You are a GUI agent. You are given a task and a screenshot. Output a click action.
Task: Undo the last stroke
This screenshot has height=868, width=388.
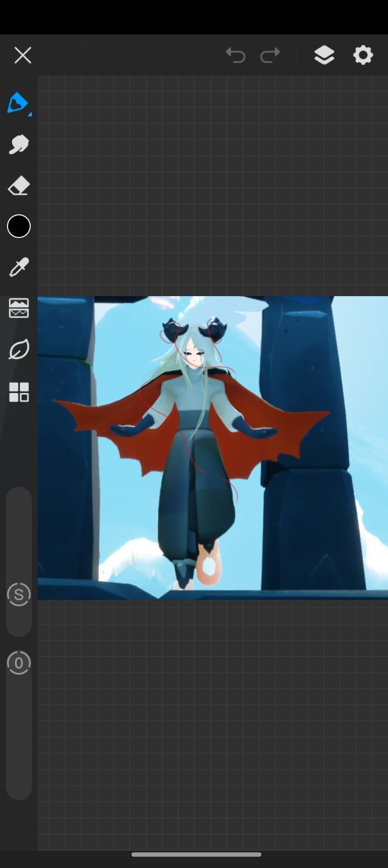tap(235, 55)
